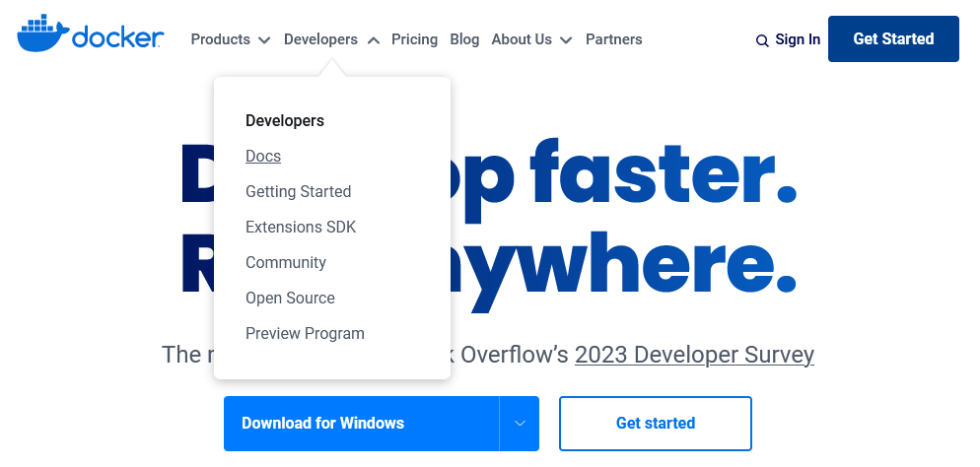Open Extensions SDK menu entry

pyautogui.click(x=301, y=227)
